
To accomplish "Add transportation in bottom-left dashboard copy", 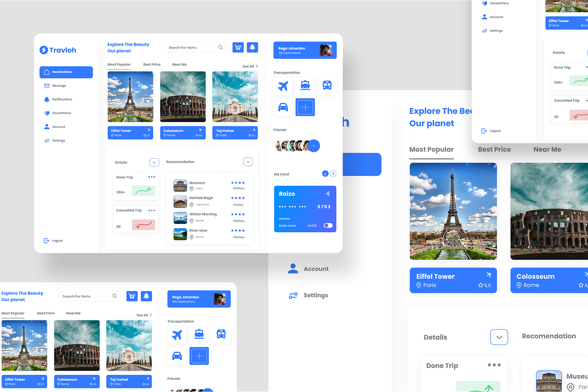I will click(x=199, y=356).
